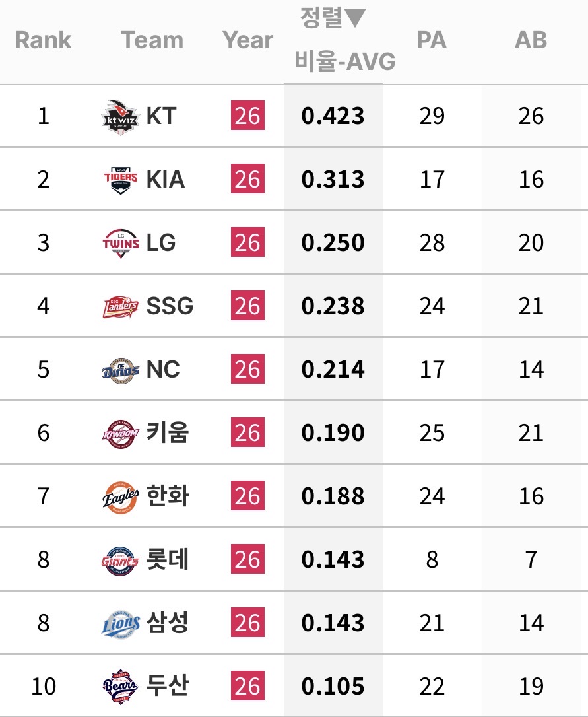This screenshot has width=588, height=717.
Task: Select the Year column header
Action: [x=248, y=40]
